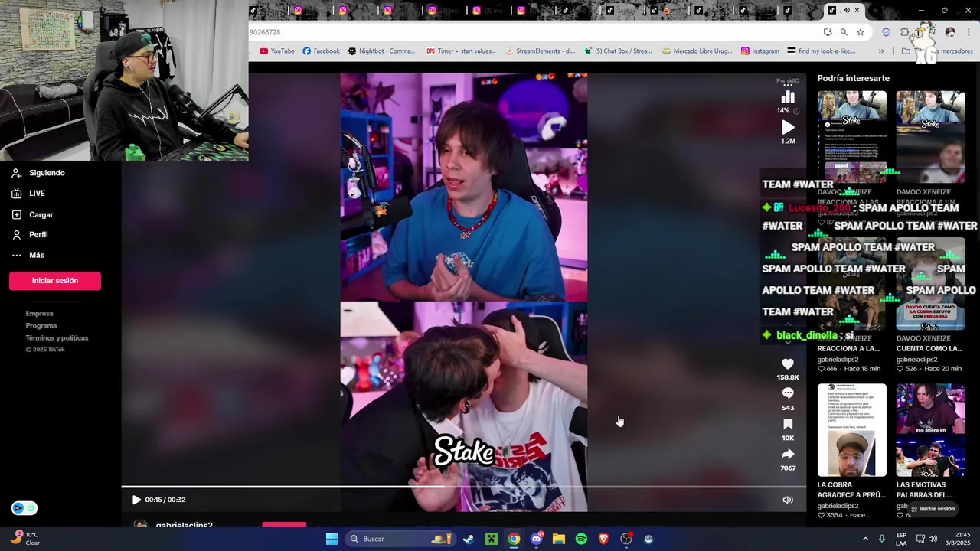Open the Cargar upload option
The image size is (980, 551).
32,215
